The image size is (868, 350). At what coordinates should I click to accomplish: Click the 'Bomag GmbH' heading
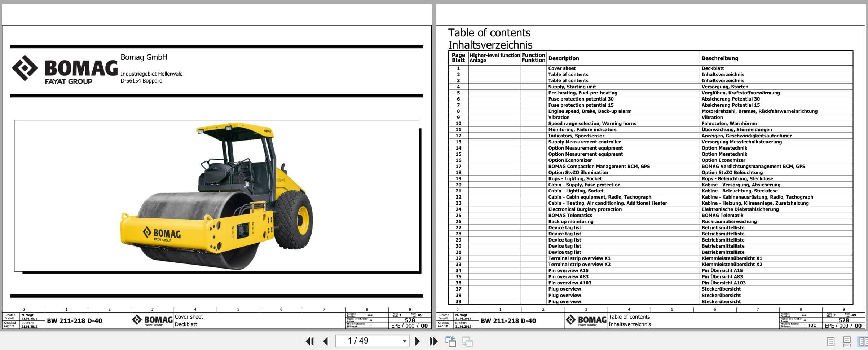[144, 57]
